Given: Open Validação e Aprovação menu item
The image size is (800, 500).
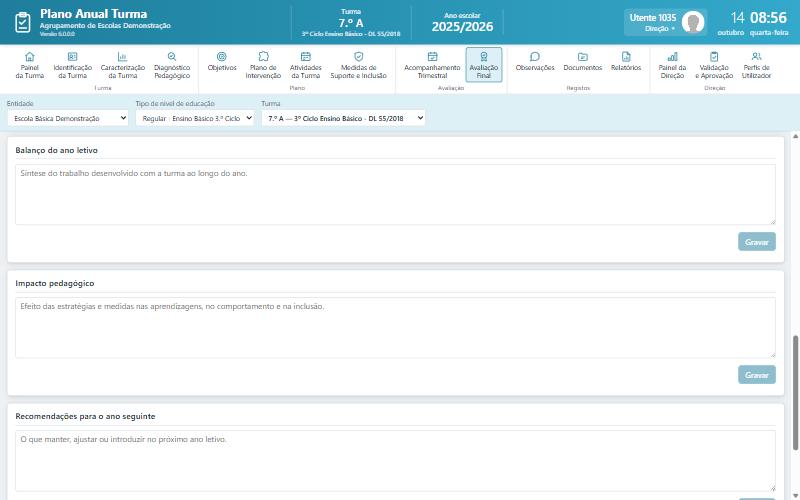Looking at the screenshot, I should click(714, 65).
